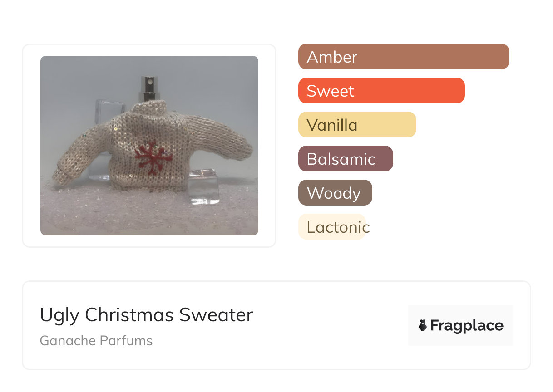Select the Amber accord bar
Image resolution: width=553 pixels, height=392 pixels.
(x=403, y=57)
